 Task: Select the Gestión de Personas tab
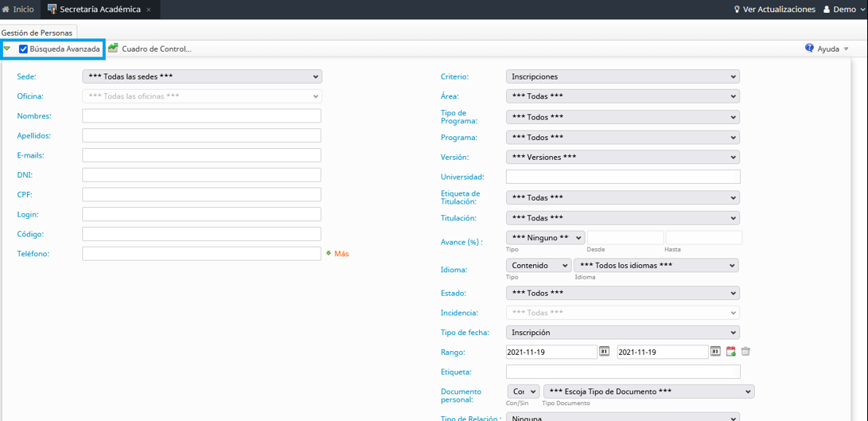37,33
